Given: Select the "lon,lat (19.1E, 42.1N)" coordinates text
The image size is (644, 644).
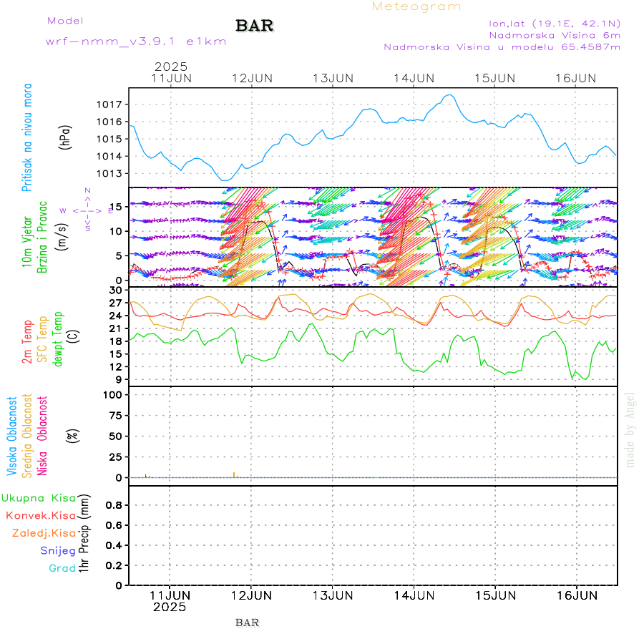Looking at the screenshot, I should pos(555,24).
